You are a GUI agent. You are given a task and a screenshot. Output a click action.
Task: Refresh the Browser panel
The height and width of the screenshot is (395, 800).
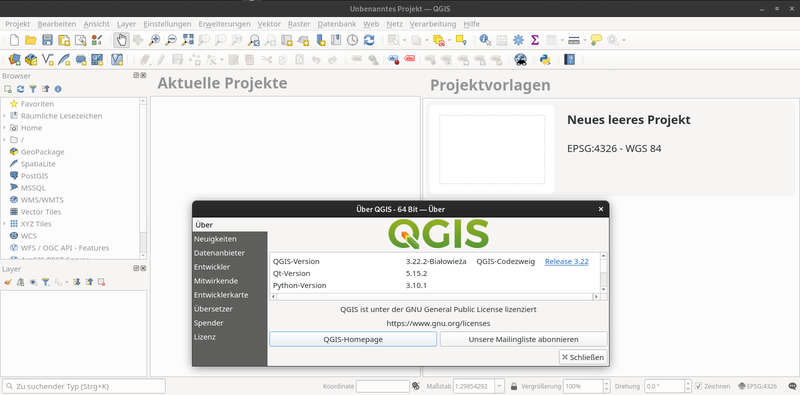(x=20, y=89)
